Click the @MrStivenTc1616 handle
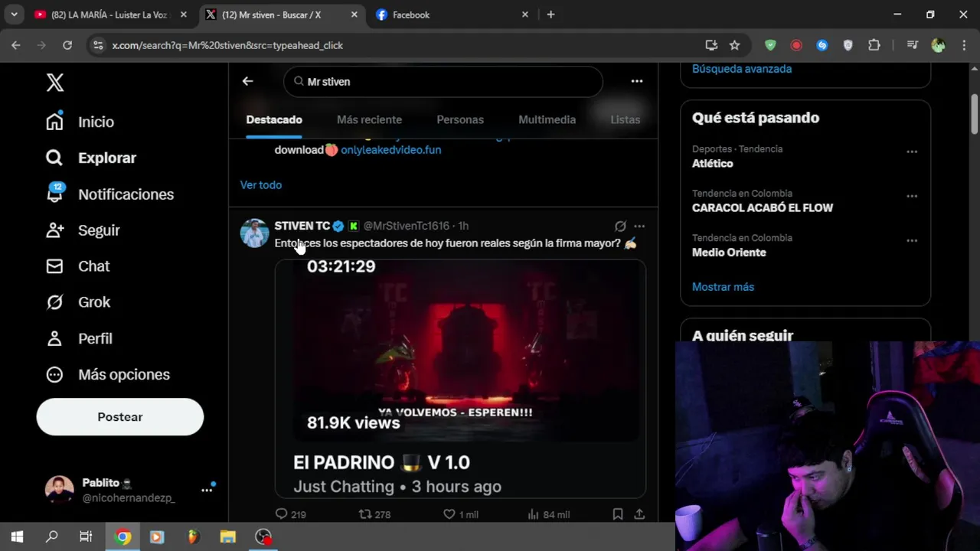980x551 pixels. click(x=407, y=226)
